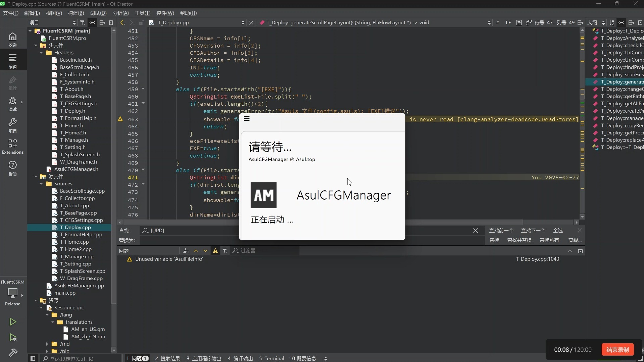Collapse the Sources folder

click(x=42, y=184)
